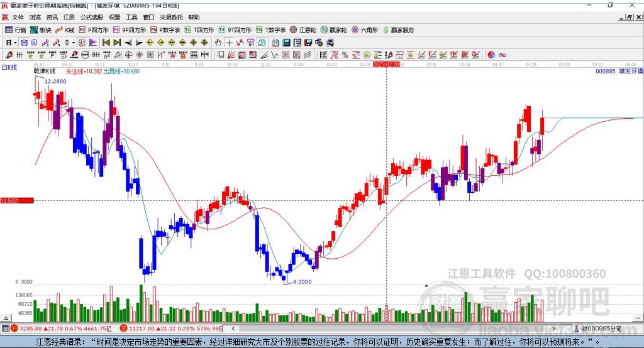Click the first yellow diamond left-arrow icon
The width and height of the screenshot is (644, 348).
pos(150,43)
